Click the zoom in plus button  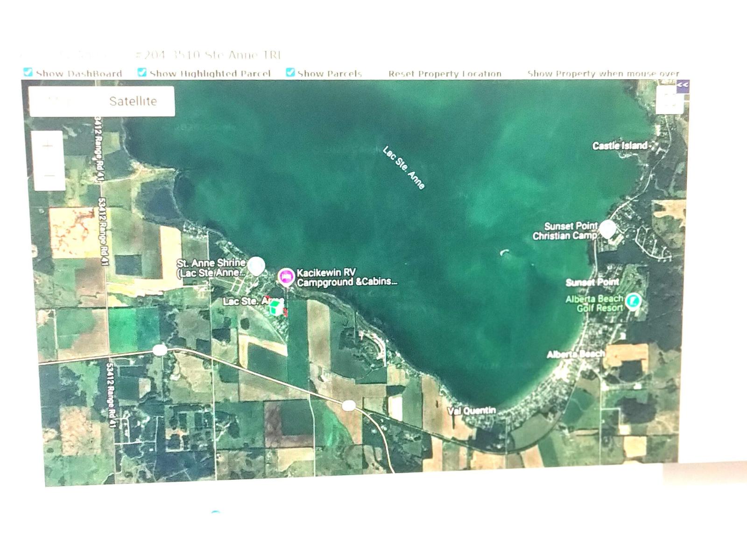(x=48, y=146)
